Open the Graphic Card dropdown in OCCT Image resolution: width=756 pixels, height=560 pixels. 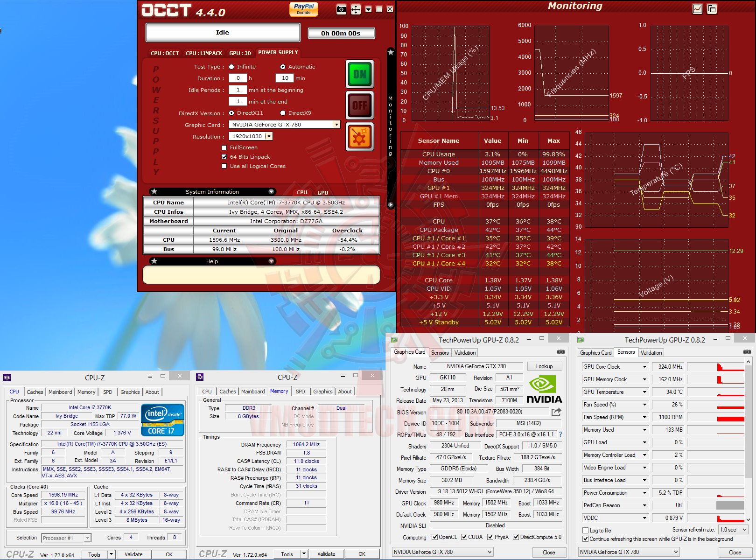(336, 125)
